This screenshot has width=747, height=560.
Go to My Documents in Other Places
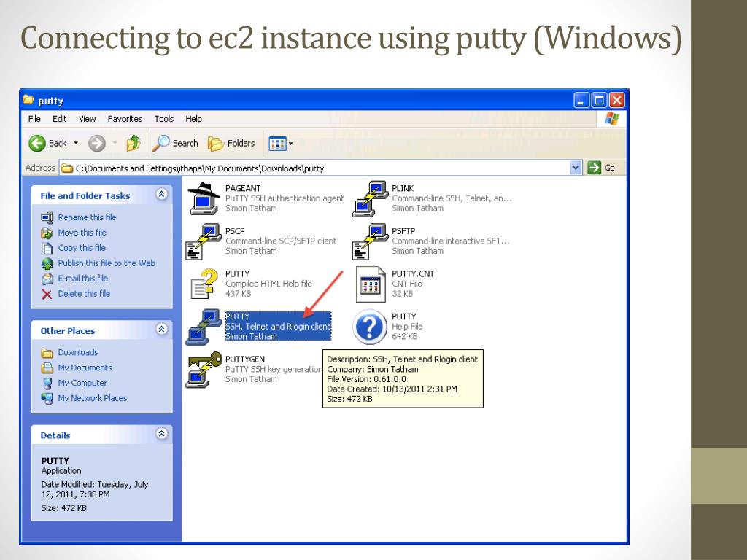click(85, 367)
